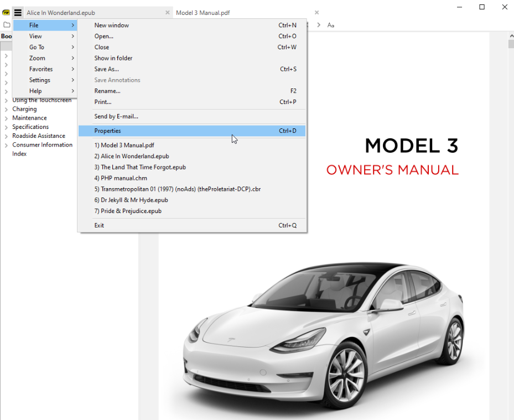The image size is (514, 420).
Task: Go to the Roadside Assistance bookmark
Action: click(x=39, y=136)
